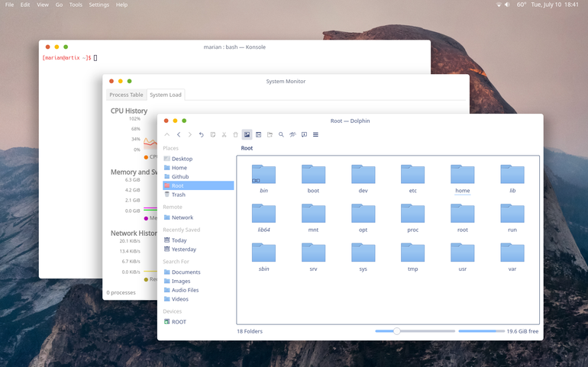Image resolution: width=588 pixels, height=367 pixels.
Task: Click the volume icon in system tray
Action: tap(507, 5)
